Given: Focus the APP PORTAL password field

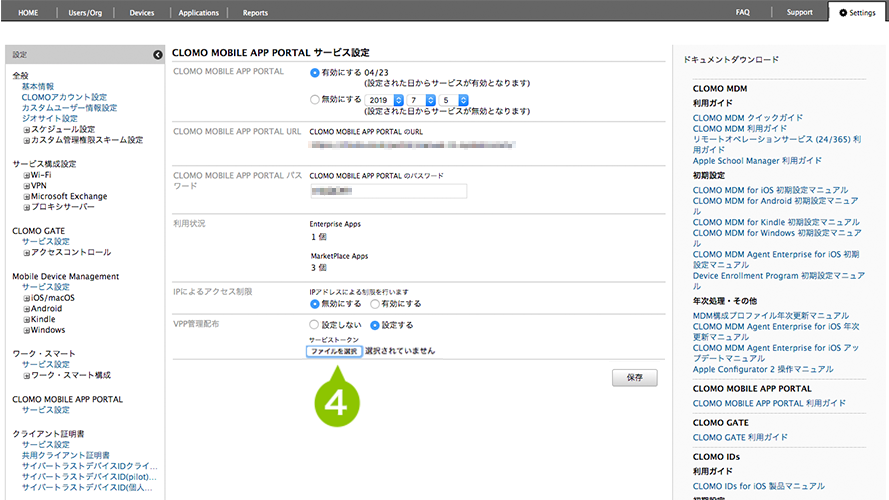Looking at the screenshot, I should coord(389,191).
